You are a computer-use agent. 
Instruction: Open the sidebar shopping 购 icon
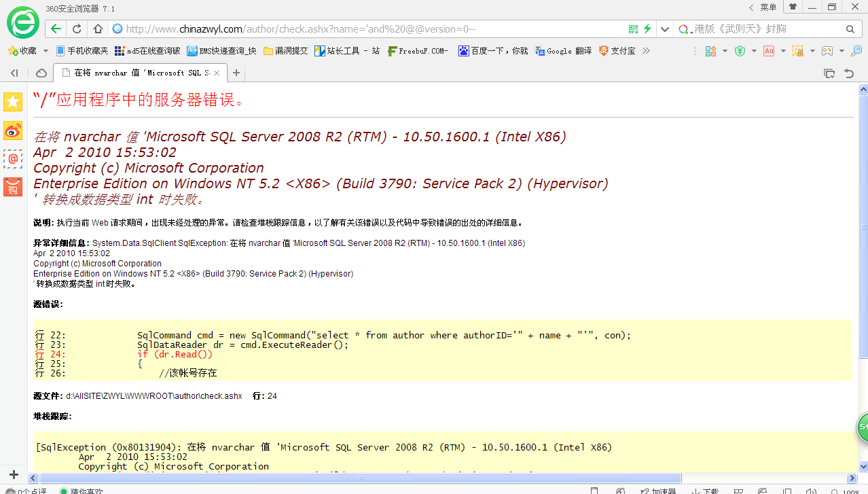(13, 187)
